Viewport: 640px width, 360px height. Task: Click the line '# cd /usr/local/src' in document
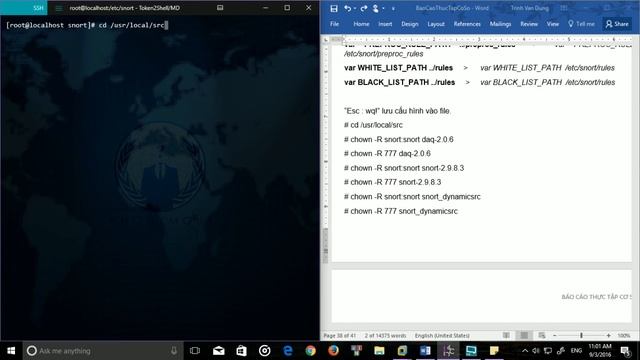pyautogui.click(x=373, y=125)
